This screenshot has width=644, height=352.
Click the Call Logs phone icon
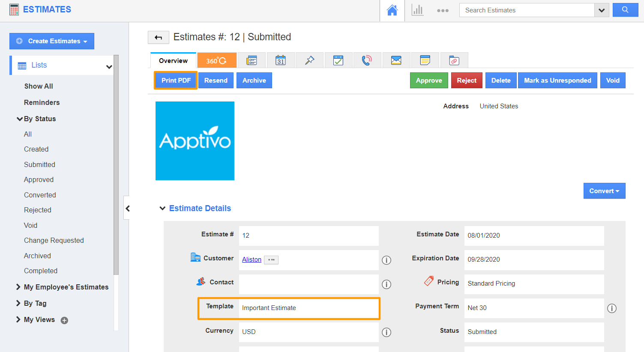coord(367,60)
